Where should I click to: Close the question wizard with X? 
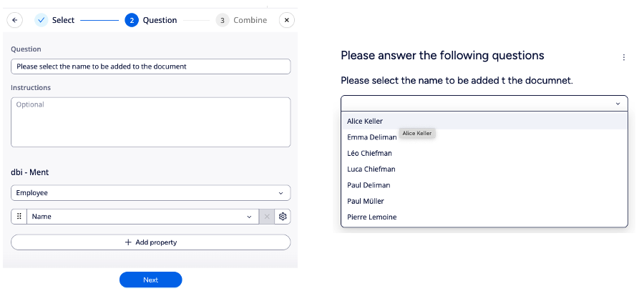pyautogui.click(x=287, y=20)
